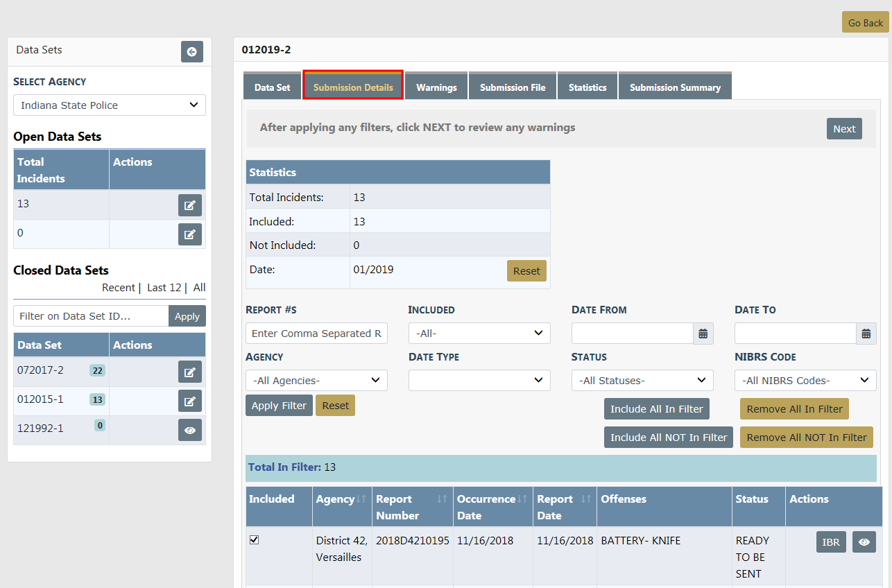Screen dimensions: 892x588
Task: Edit the open data set with 13 incidents
Action: click(189, 205)
